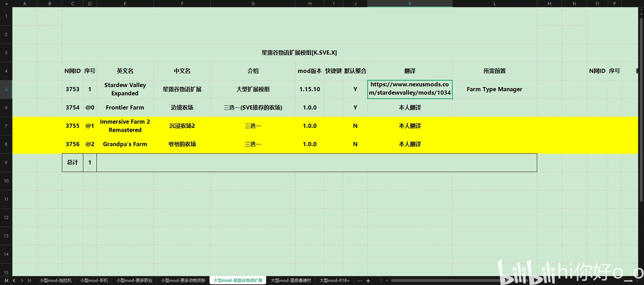Select the Farm Type Manager cell

tap(494, 89)
